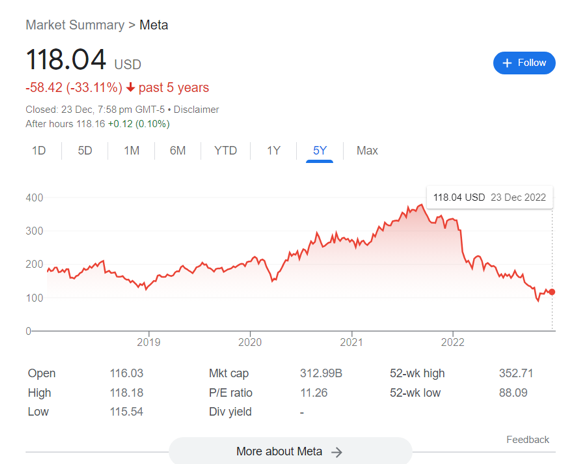The width and height of the screenshot is (578, 464).
Task: Switch to the 6M chart range
Action: [x=178, y=151]
